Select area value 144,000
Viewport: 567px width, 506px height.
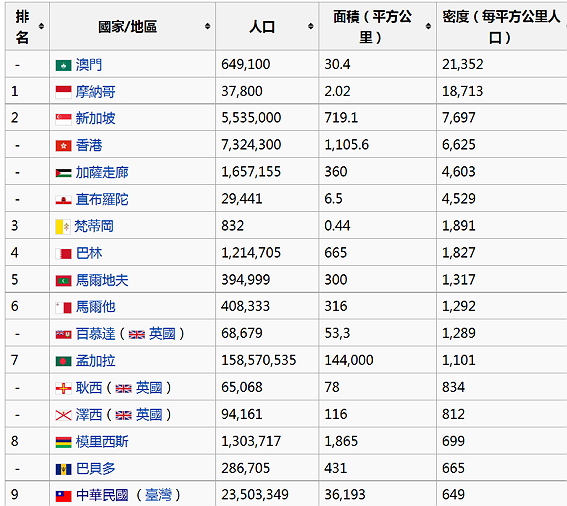[x=349, y=360]
